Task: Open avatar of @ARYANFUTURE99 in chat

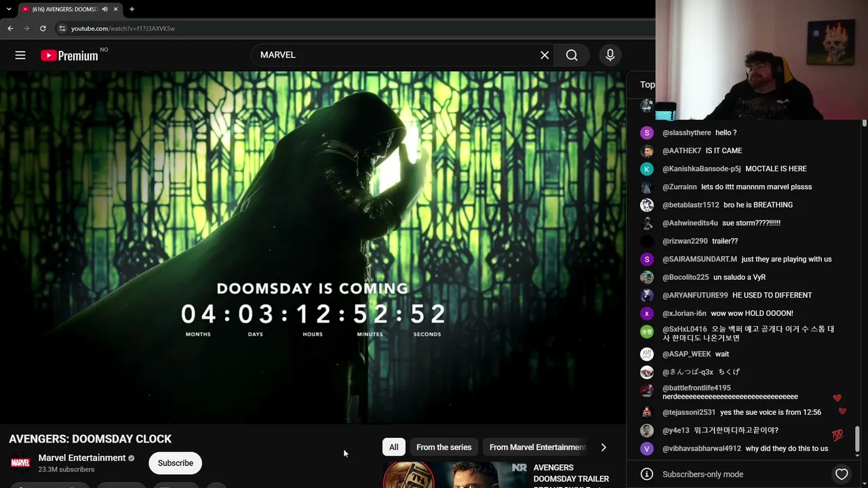Action: click(647, 296)
